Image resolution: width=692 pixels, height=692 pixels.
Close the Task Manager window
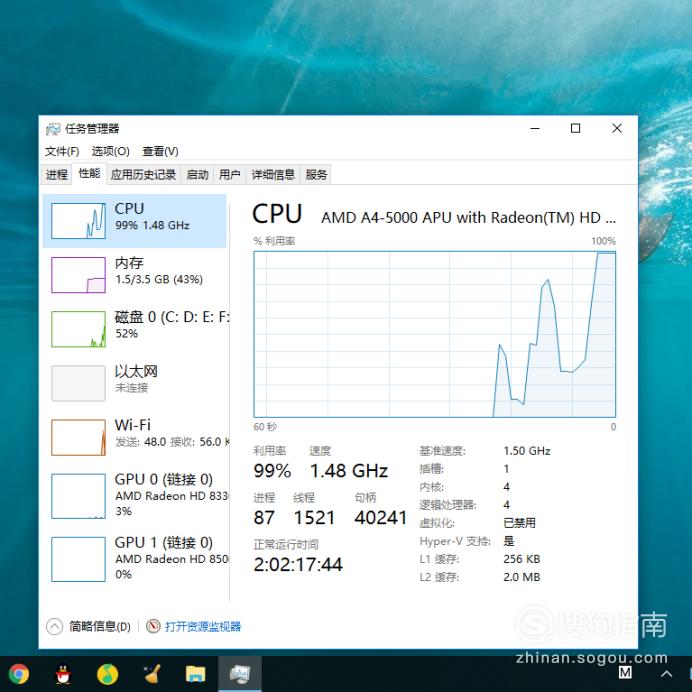(617, 128)
